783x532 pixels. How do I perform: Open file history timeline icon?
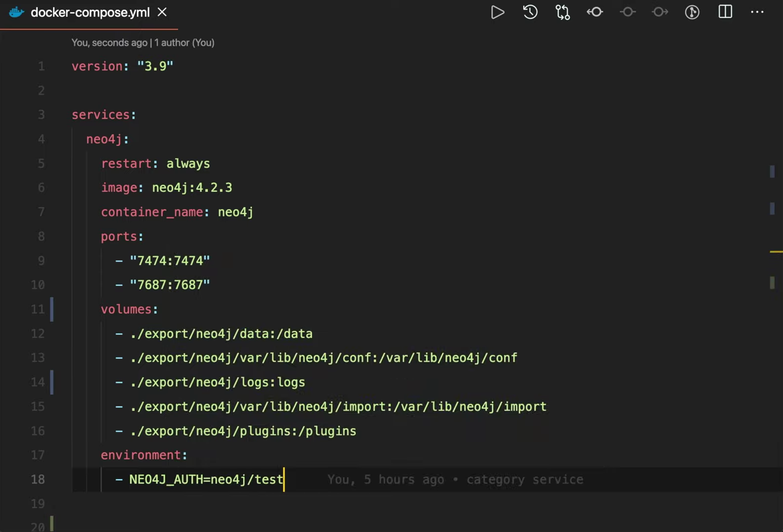pos(530,12)
